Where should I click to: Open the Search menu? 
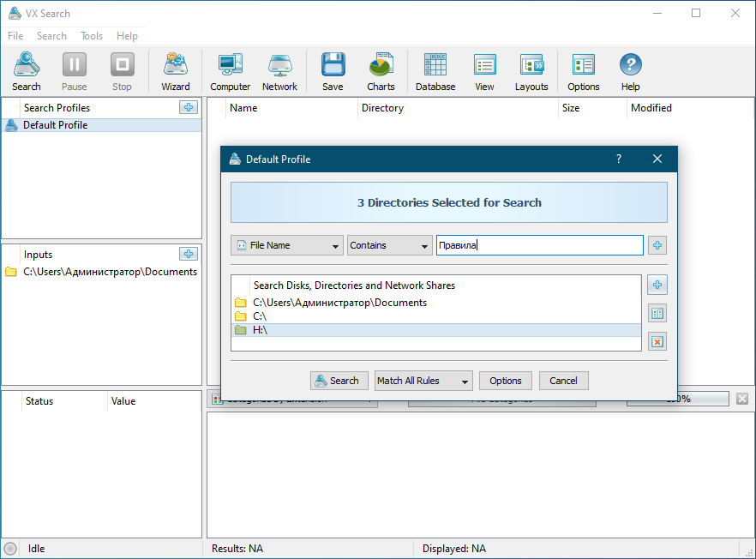pyautogui.click(x=51, y=36)
